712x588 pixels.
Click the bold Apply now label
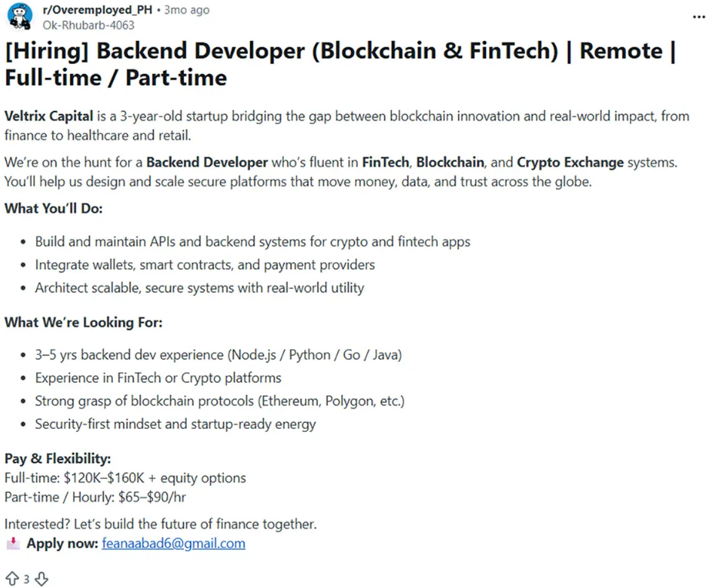[62, 544]
